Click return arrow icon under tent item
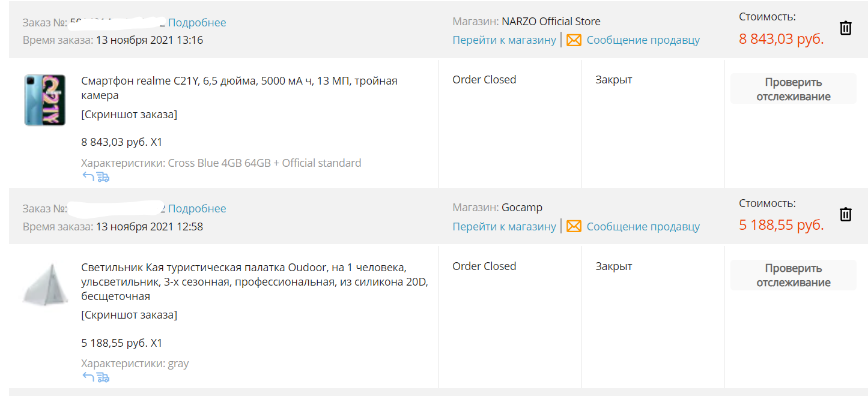Viewport: 868px width, 396px height. 88,377
